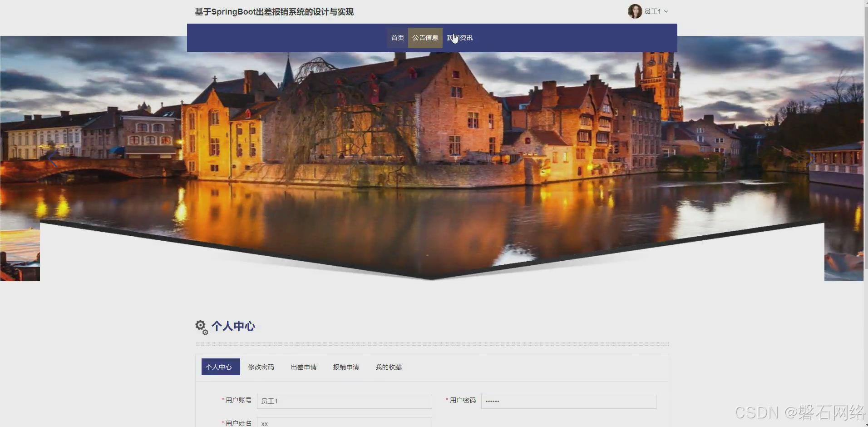Click the site title 基于SpringBoot出差报销系统的设计与实现
The width and height of the screenshot is (868, 427).
click(x=273, y=11)
